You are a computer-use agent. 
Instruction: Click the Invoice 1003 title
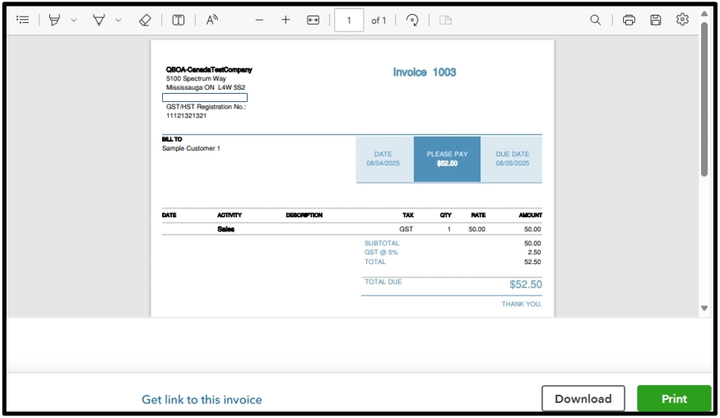coord(424,72)
